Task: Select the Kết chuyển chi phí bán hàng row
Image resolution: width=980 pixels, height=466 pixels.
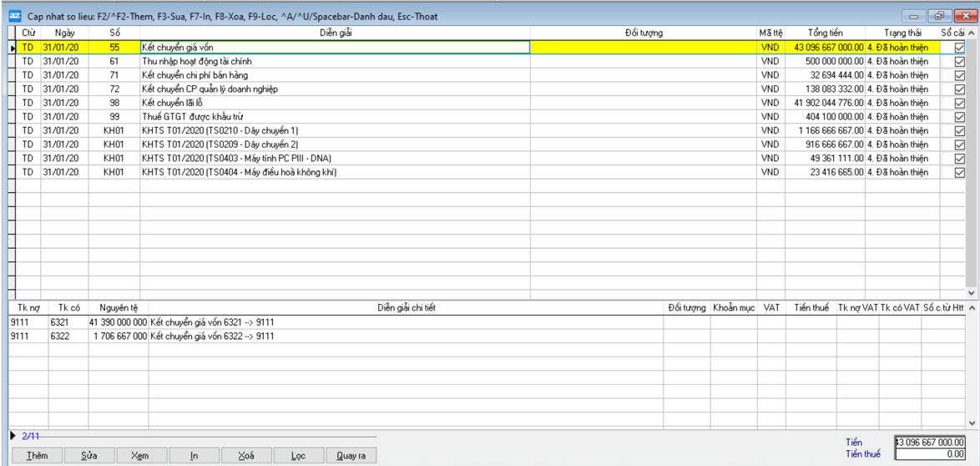Action: tap(334, 75)
